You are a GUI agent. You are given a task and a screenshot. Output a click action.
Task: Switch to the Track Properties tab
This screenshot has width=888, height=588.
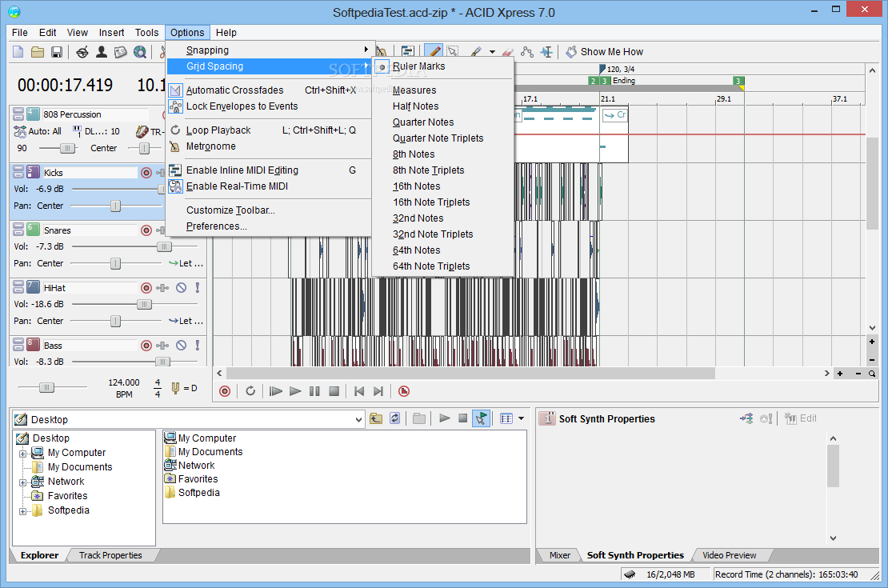tap(110, 555)
